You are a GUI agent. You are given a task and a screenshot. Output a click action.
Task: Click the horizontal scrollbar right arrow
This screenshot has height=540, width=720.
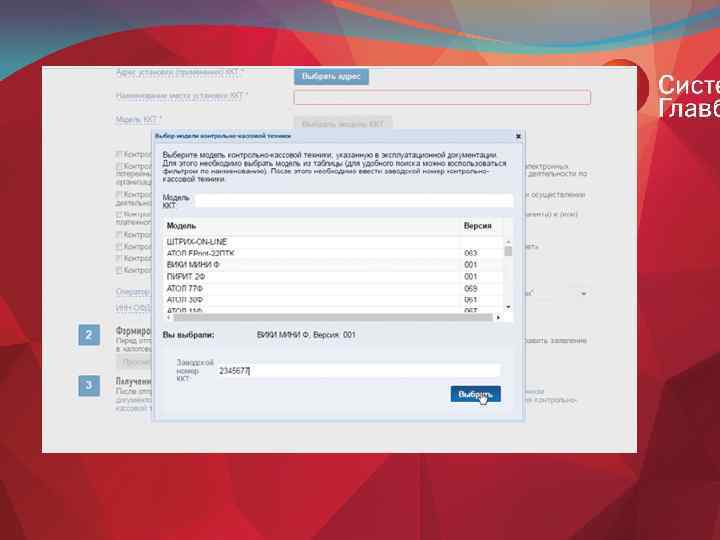coord(498,317)
